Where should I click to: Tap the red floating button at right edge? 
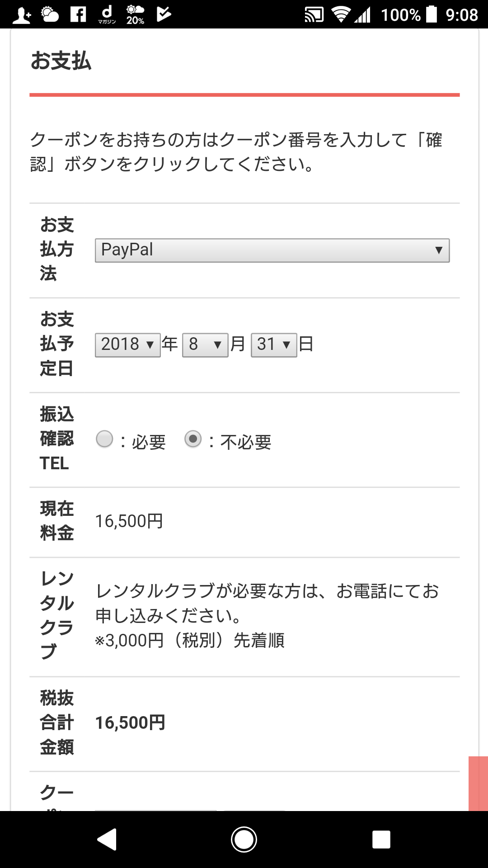[x=478, y=783]
